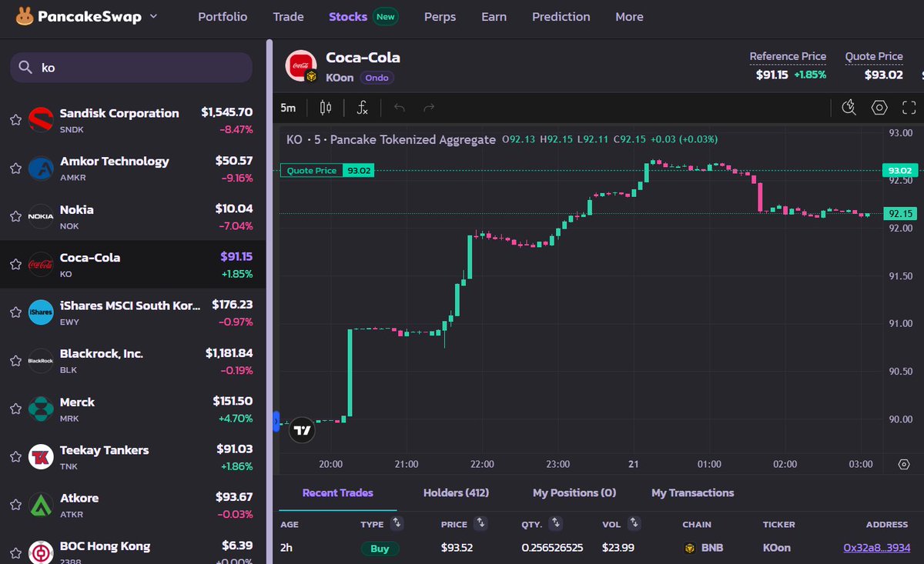
Task: Open the Perps menu
Action: click(x=440, y=17)
